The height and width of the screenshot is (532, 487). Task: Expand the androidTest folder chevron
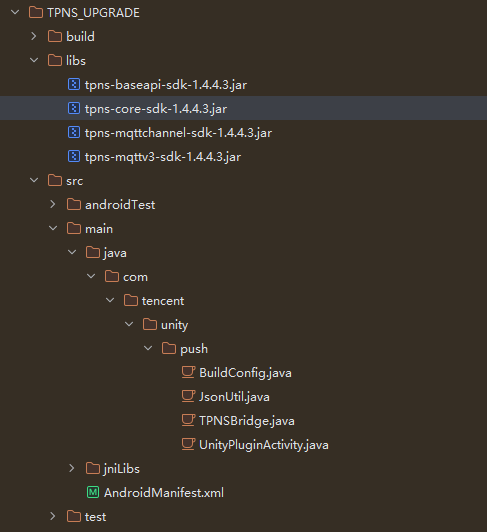[53, 204]
